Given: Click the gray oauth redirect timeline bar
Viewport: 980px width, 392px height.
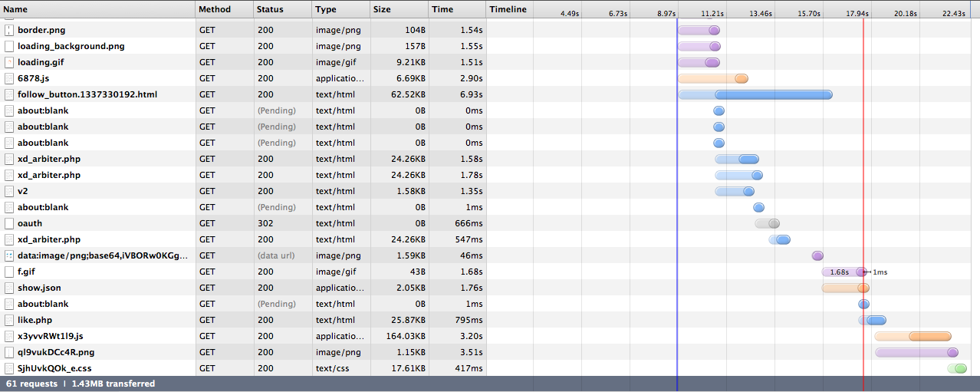Looking at the screenshot, I should click(x=767, y=223).
